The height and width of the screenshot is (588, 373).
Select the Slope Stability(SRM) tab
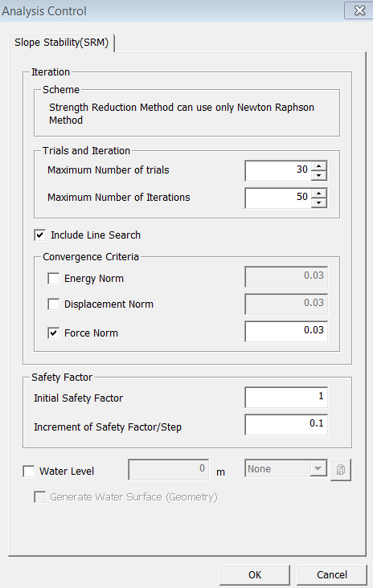point(62,43)
